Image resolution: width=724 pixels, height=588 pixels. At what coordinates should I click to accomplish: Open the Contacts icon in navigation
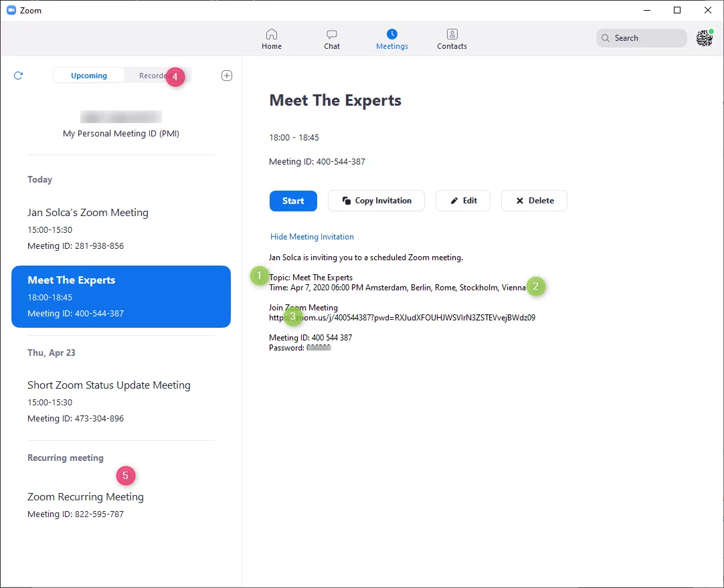point(452,34)
